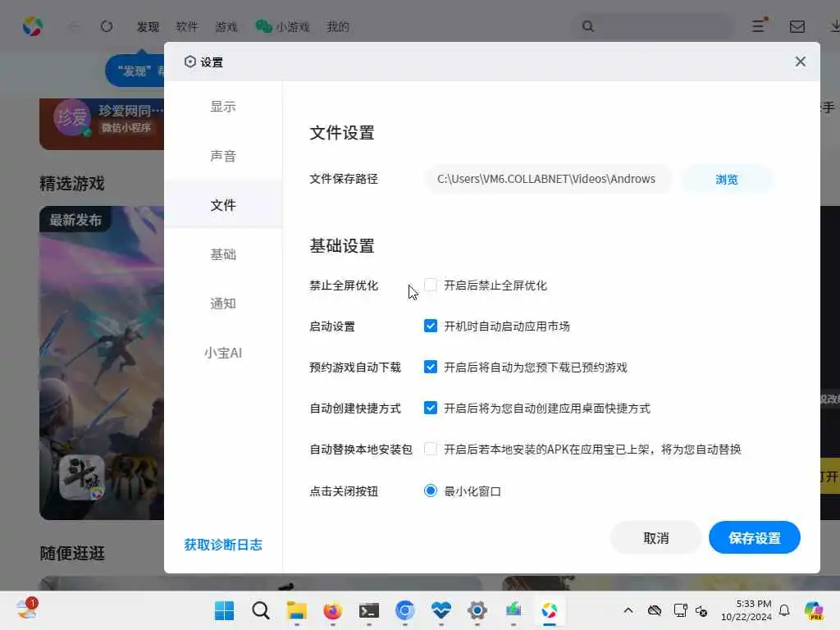Go to the 基础 settings section
This screenshot has width=840, height=630.
pyautogui.click(x=223, y=254)
